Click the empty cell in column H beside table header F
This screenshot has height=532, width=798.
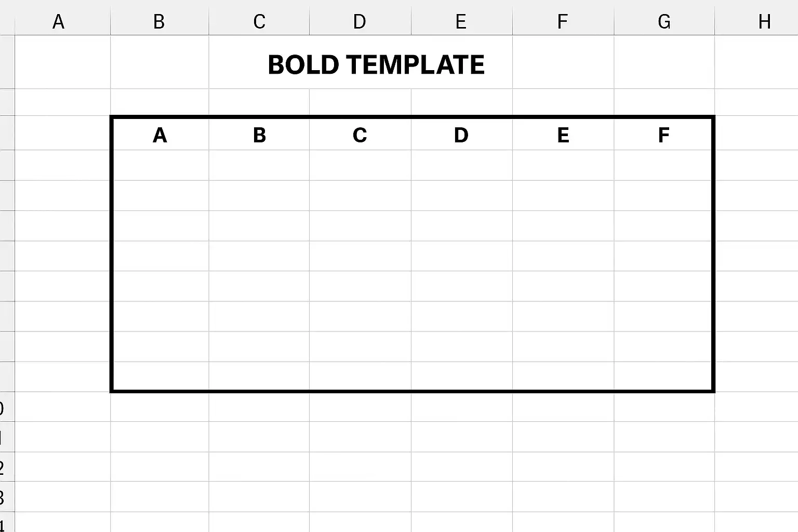[x=756, y=133]
